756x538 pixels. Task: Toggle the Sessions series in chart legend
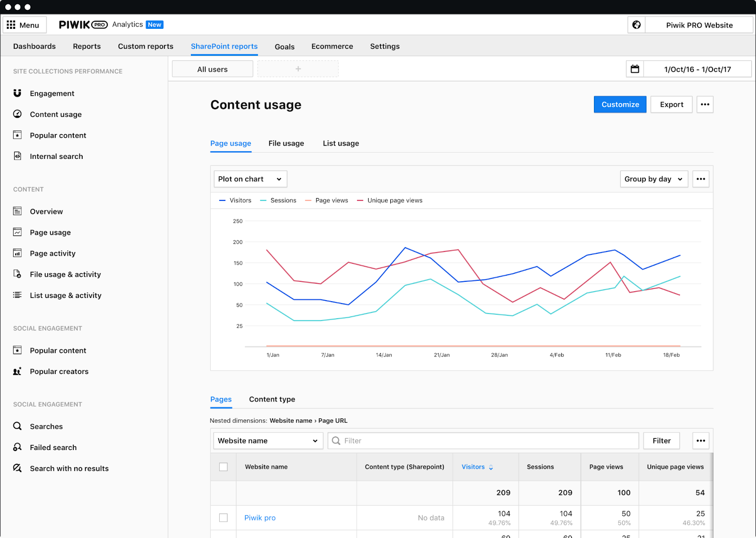[x=278, y=200]
